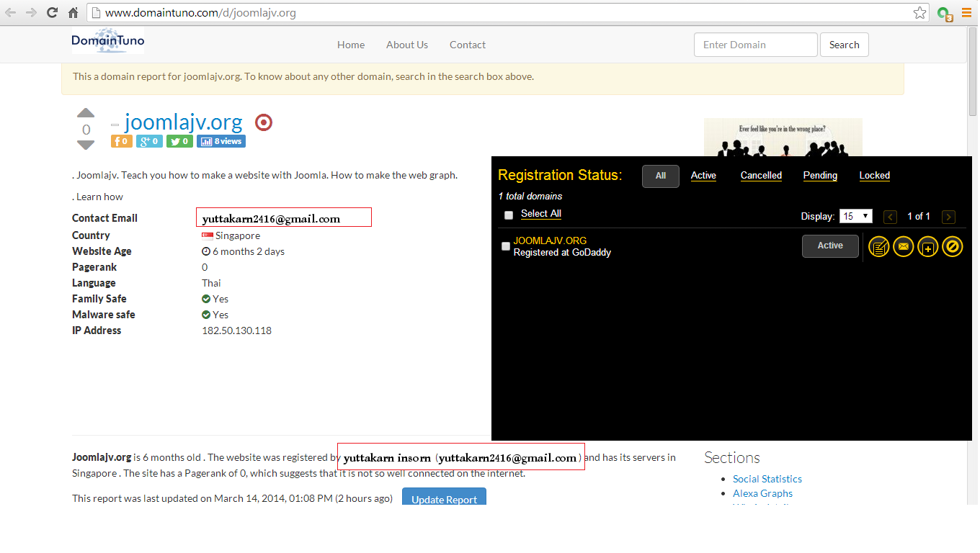Click the blue Google+ share badge
The height and width of the screenshot is (553, 980).
click(149, 141)
